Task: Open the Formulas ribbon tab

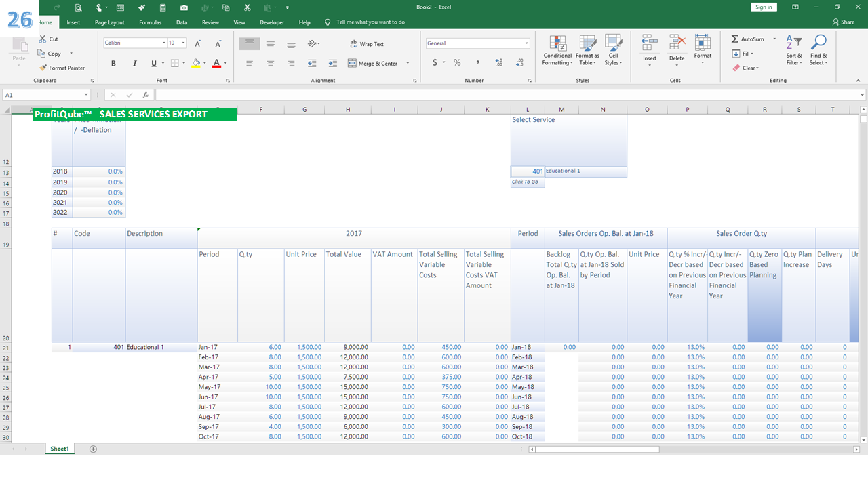Action: pyautogui.click(x=150, y=22)
